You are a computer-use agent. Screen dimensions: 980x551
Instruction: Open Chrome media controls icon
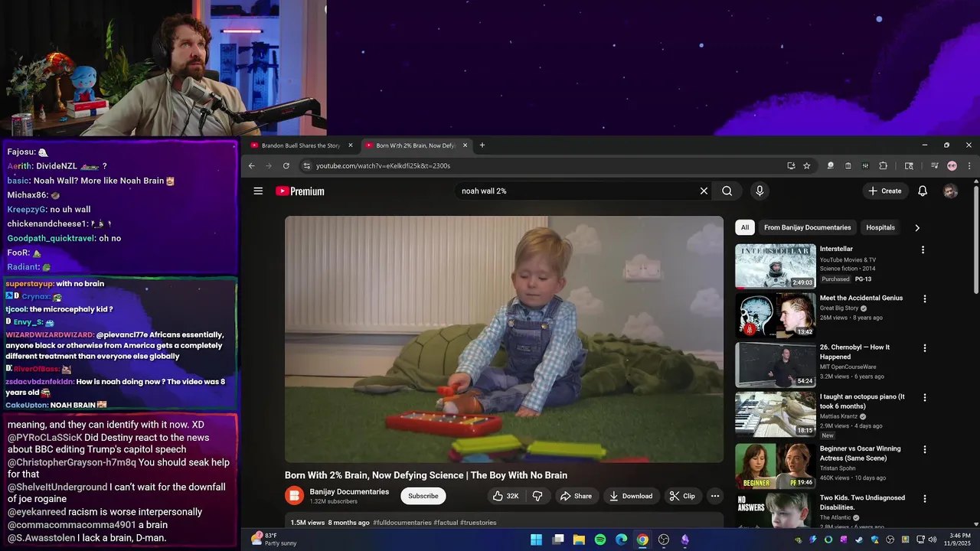(x=934, y=165)
